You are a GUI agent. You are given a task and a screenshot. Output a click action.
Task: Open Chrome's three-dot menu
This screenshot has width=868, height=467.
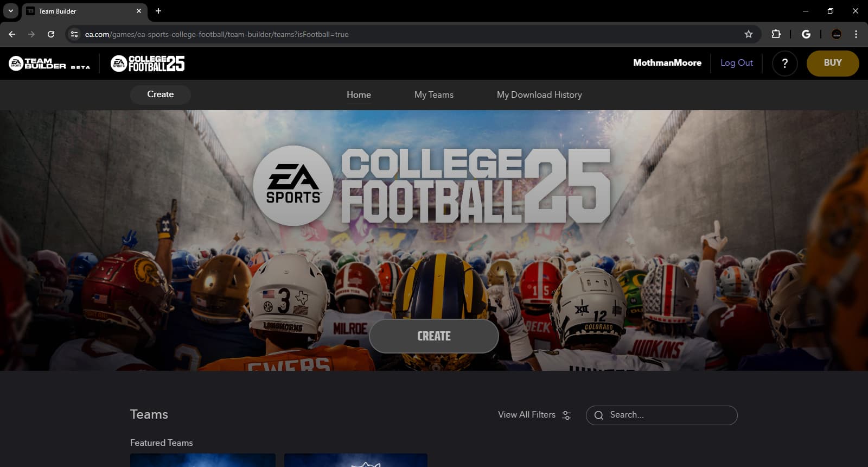[856, 34]
